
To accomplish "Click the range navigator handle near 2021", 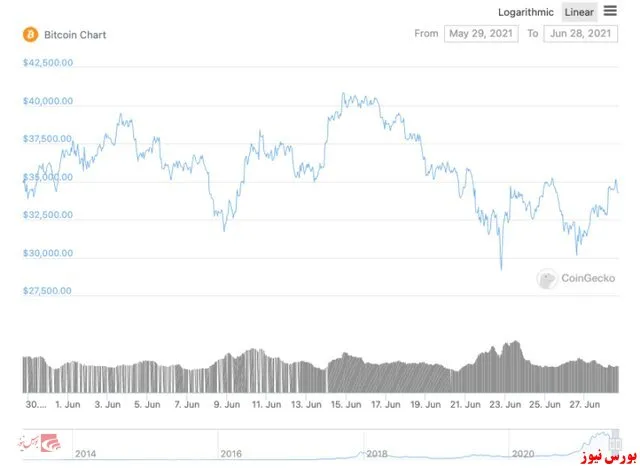I will click(615, 442).
